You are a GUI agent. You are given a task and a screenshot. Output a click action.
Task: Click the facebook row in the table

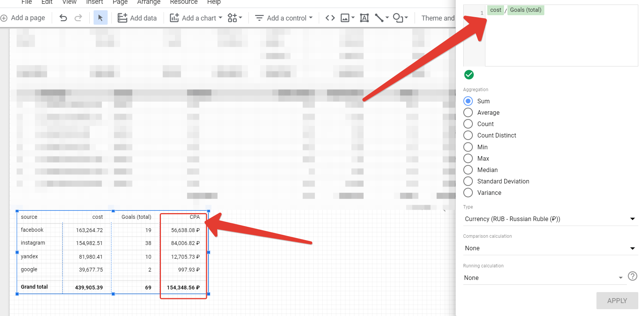113,230
